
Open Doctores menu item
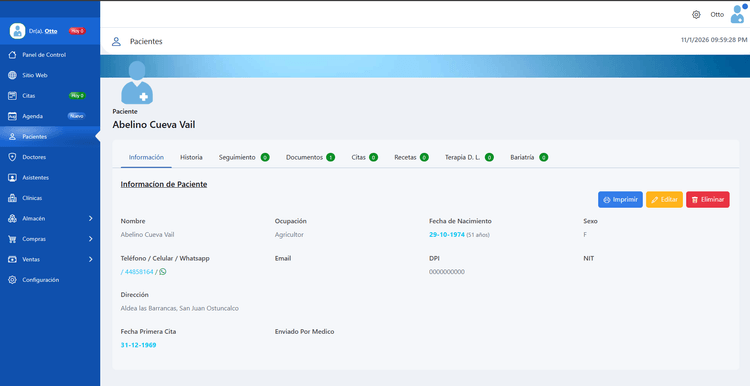tap(50, 157)
